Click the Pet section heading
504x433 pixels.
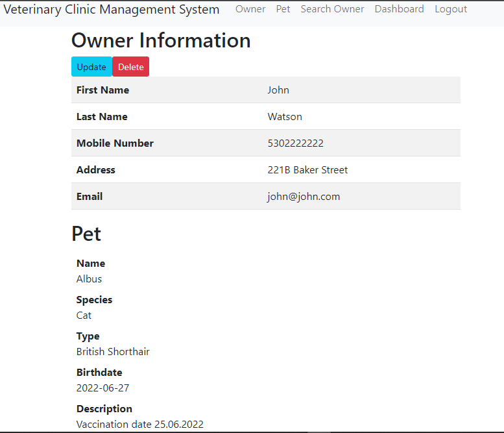pos(86,234)
